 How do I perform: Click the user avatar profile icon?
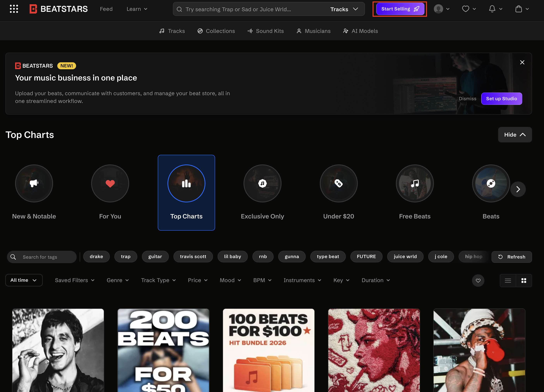click(x=438, y=9)
